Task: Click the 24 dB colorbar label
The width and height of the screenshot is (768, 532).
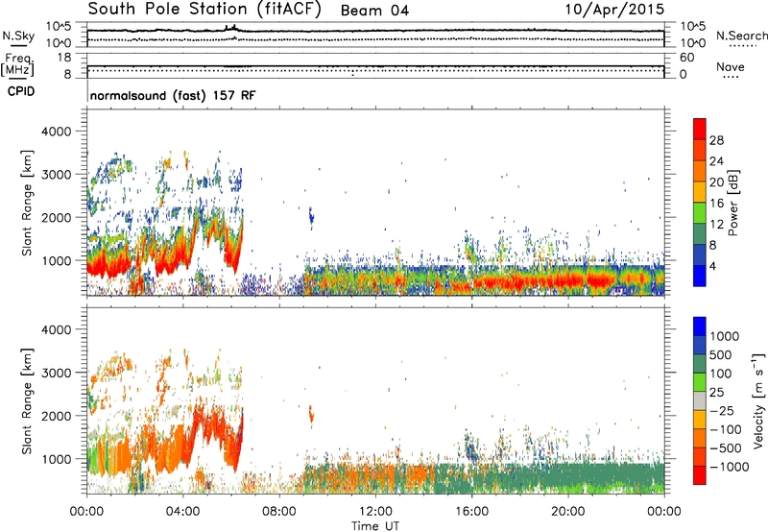Action: 716,161
